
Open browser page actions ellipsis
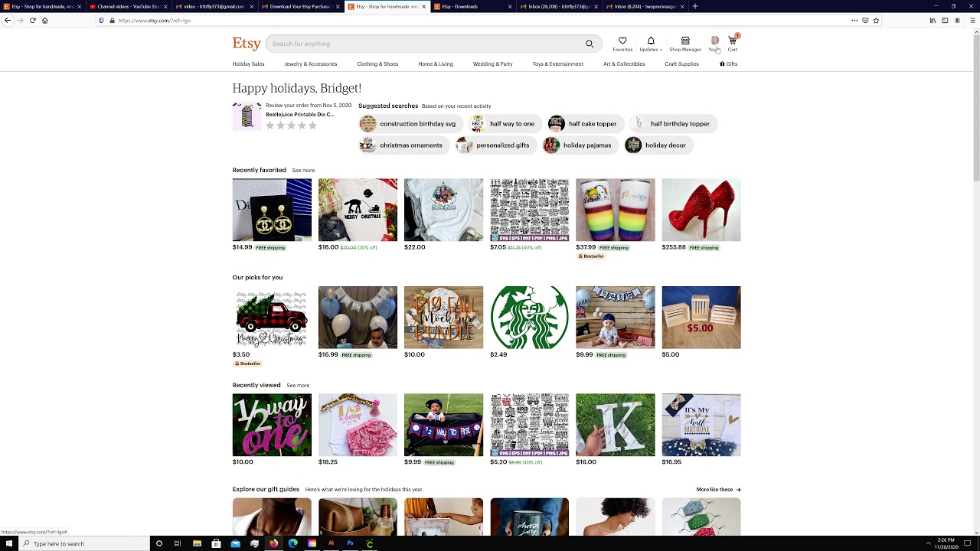pyautogui.click(x=854, y=21)
